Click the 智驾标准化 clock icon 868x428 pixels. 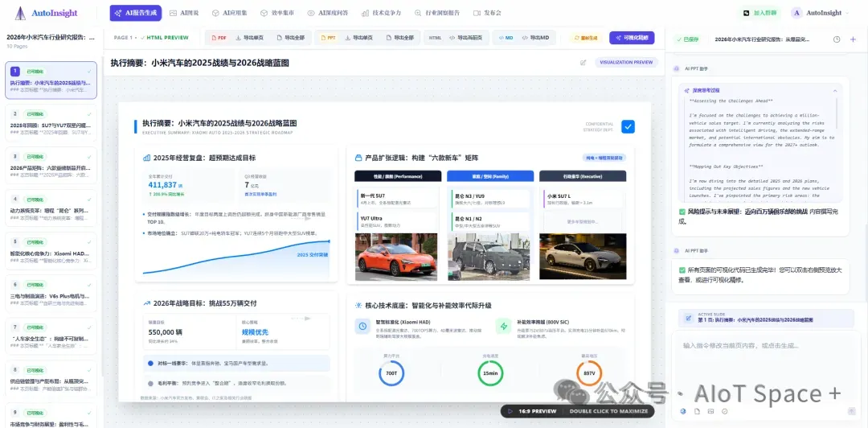[362, 326]
